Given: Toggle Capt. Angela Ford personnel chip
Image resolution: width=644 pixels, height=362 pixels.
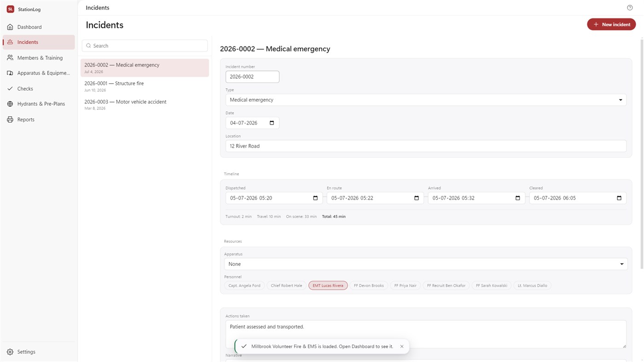Looking at the screenshot, I should click(x=244, y=286).
